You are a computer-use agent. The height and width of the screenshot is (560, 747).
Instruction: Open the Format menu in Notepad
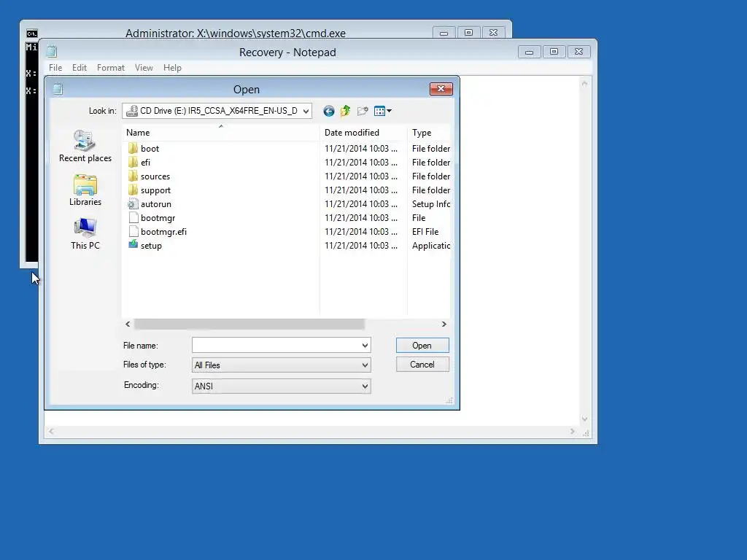[111, 68]
